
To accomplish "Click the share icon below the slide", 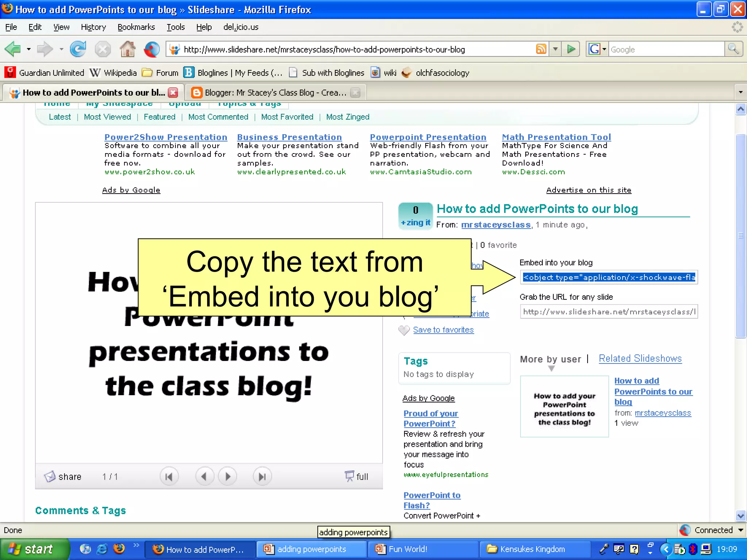I will (x=50, y=476).
